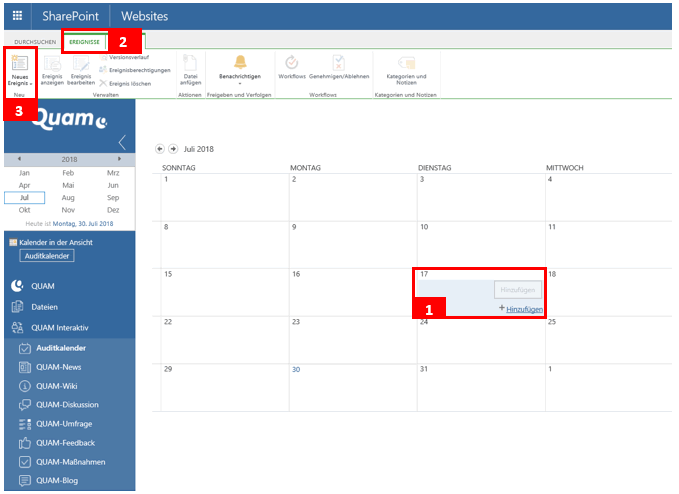This screenshot has width=679, height=494.
Task: Select Feb in the month picker
Action: click(x=68, y=173)
